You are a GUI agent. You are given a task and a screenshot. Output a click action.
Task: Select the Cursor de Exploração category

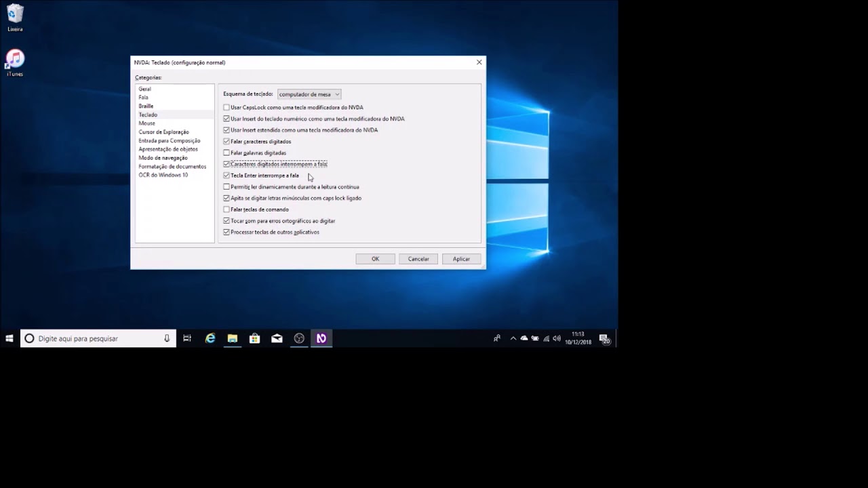point(164,132)
